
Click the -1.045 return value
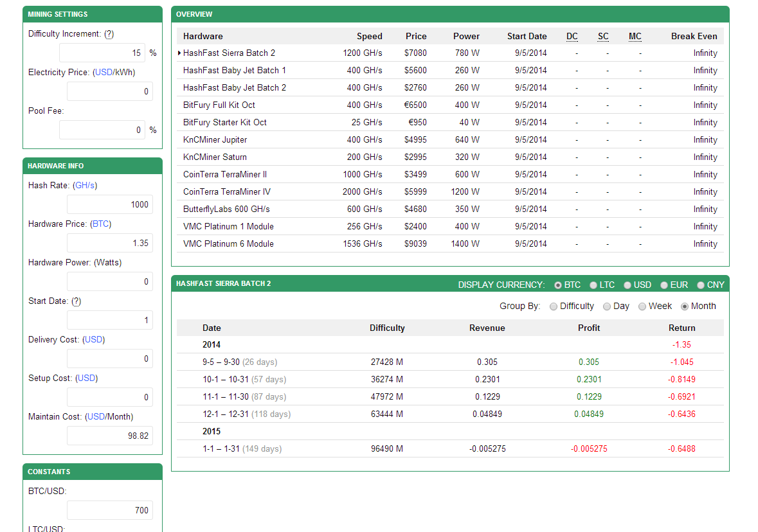(x=681, y=362)
